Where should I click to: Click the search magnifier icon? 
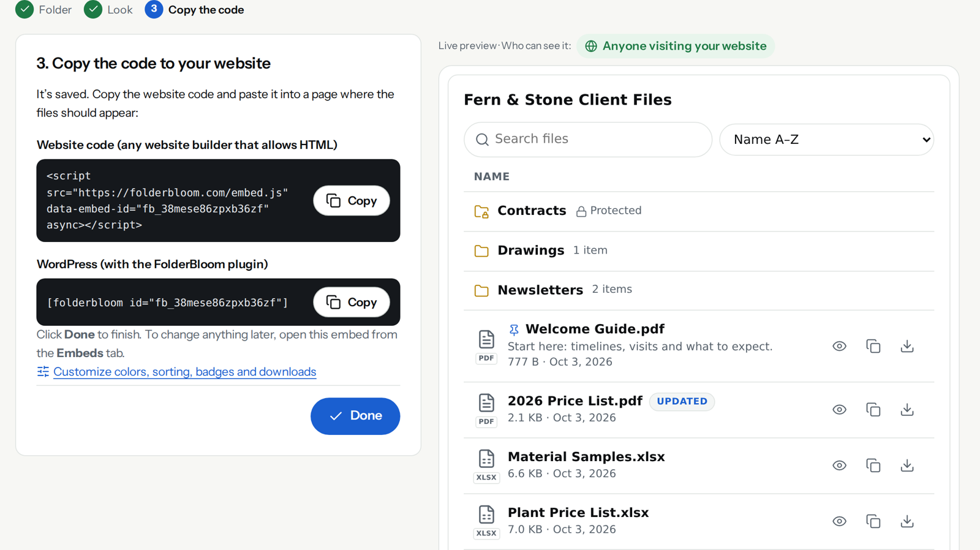482,140
